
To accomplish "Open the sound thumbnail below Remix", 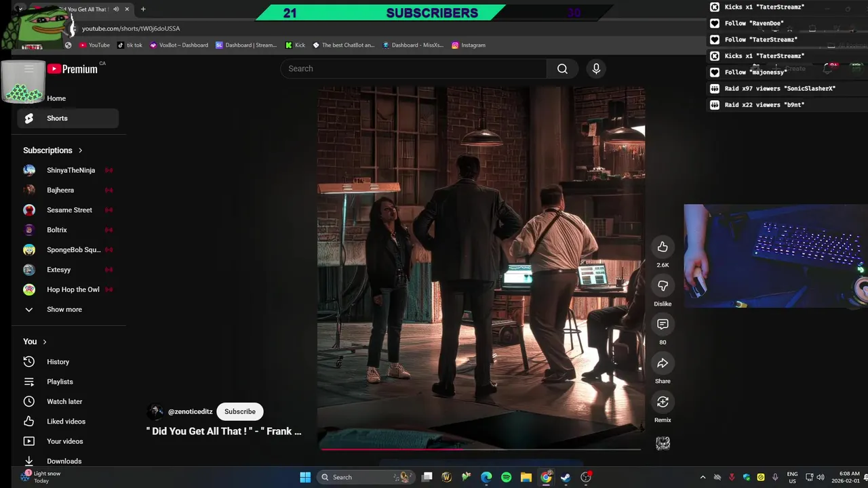I will tap(663, 443).
